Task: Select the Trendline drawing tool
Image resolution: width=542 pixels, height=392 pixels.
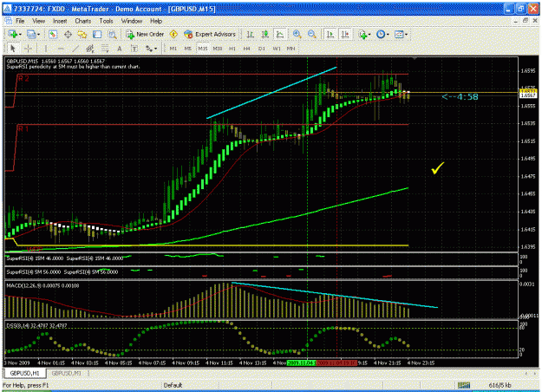Action: coord(75,49)
